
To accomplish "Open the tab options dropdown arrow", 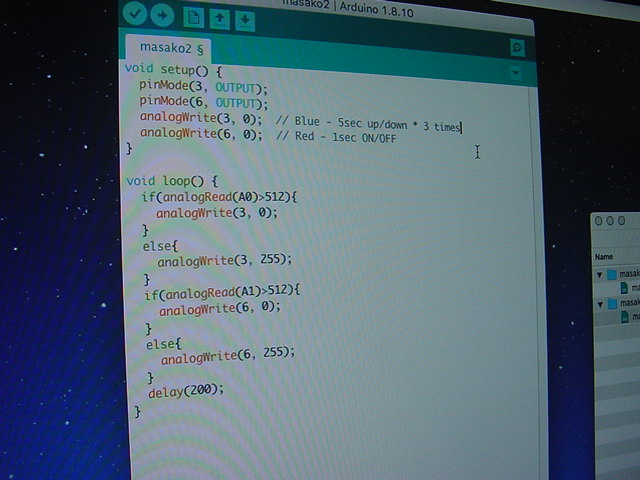I will (516, 73).
